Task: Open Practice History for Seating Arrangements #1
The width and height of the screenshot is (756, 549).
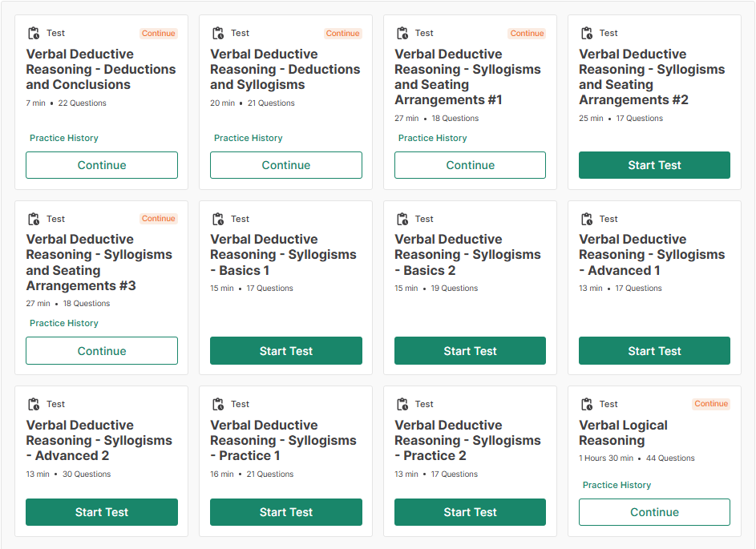Action: [x=433, y=138]
